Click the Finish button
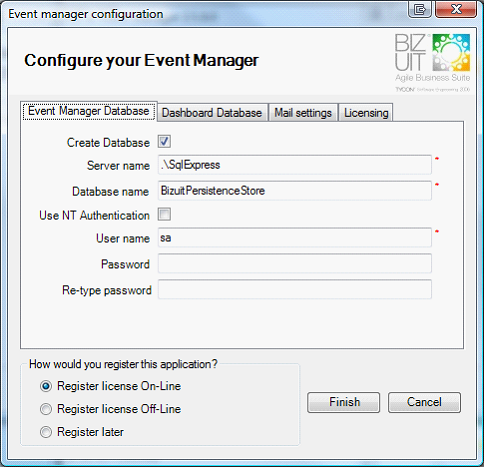This screenshot has width=485, height=468. click(343, 402)
